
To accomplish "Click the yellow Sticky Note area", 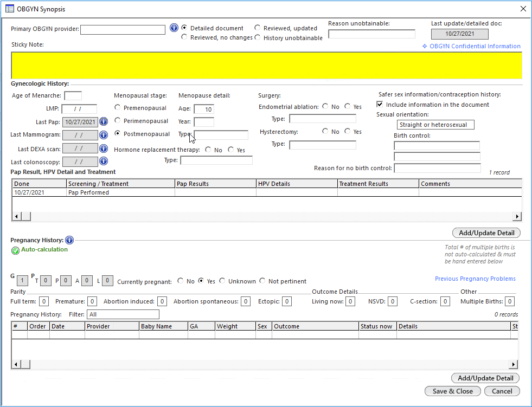I will 266,66.
